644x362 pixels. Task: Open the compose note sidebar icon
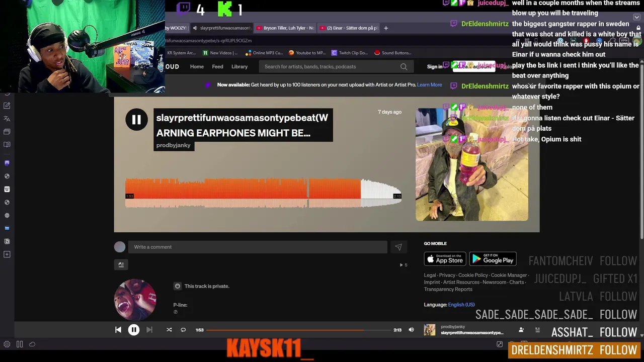click(x=7, y=106)
